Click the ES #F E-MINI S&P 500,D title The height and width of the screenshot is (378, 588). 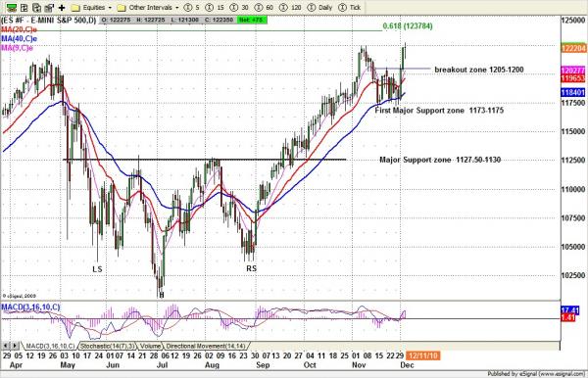coord(48,20)
